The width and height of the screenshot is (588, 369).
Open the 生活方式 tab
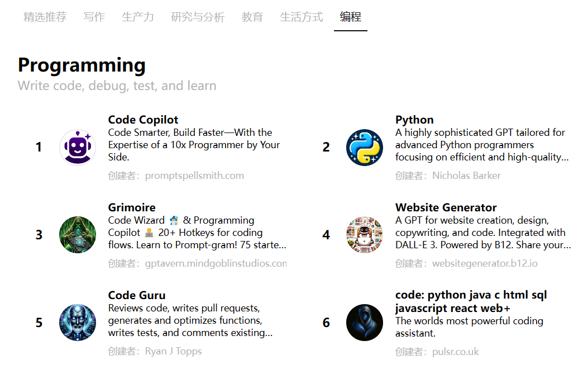[x=302, y=17]
